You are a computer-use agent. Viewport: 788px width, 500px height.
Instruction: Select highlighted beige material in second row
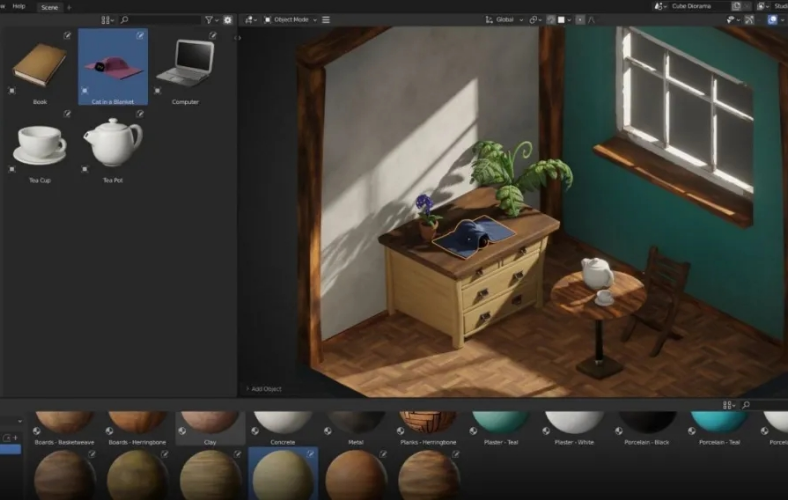(283, 473)
